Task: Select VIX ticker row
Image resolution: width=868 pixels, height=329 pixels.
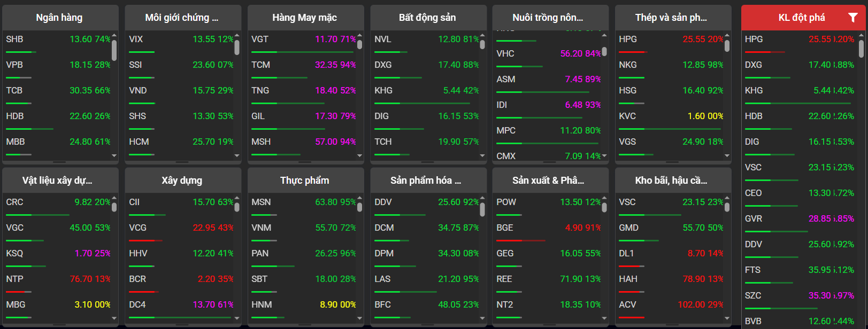Action: [180, 43]
